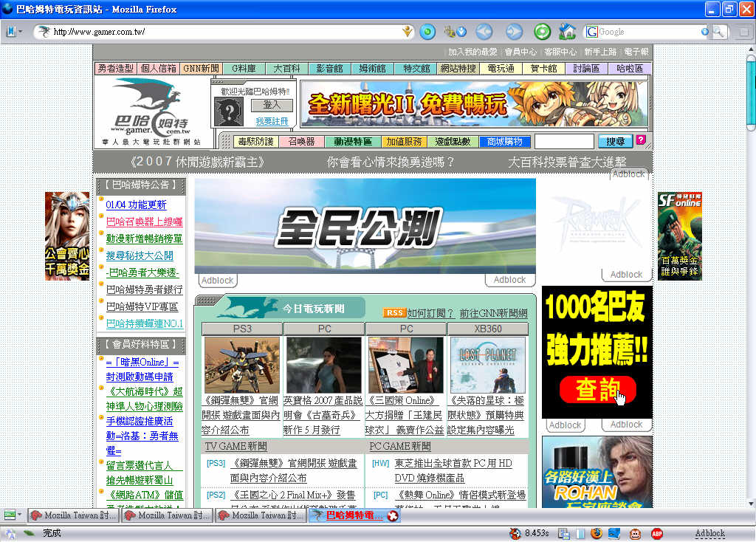Click the 加入我的最愛 top link

[472, 52]
